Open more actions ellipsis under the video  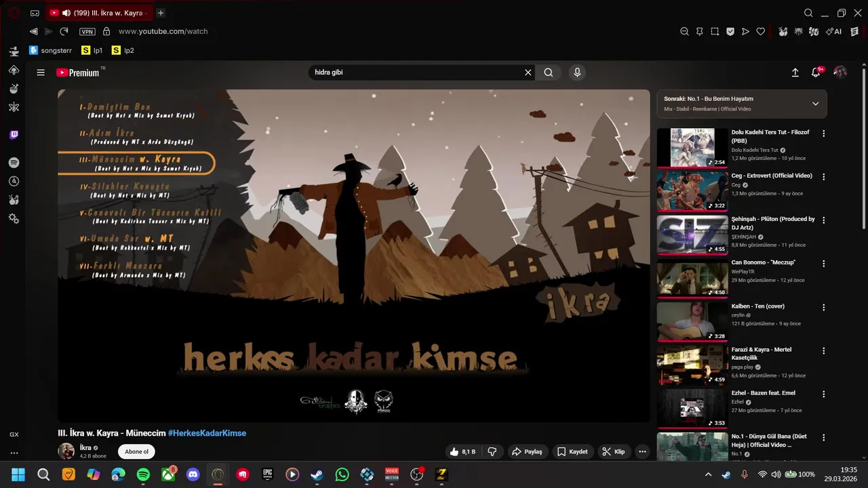(642, 451)
